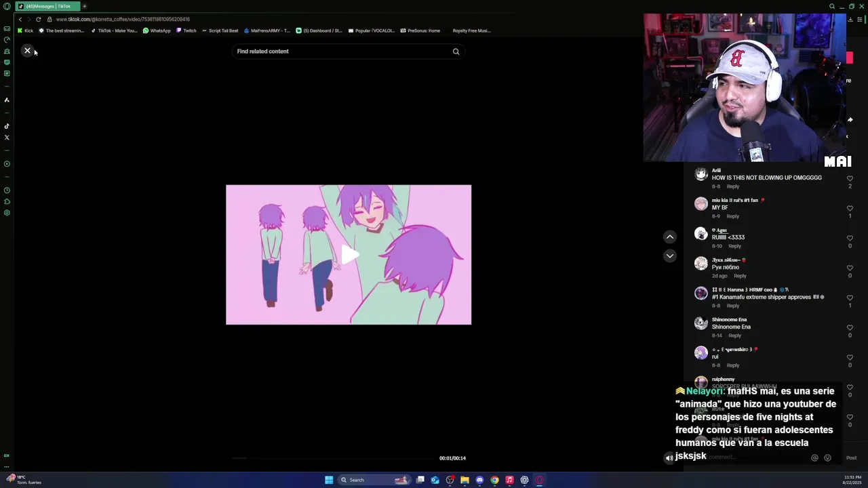Open Discord from taskbar
The width and height of the screenshot is (868, 488).
click(479, 480)
